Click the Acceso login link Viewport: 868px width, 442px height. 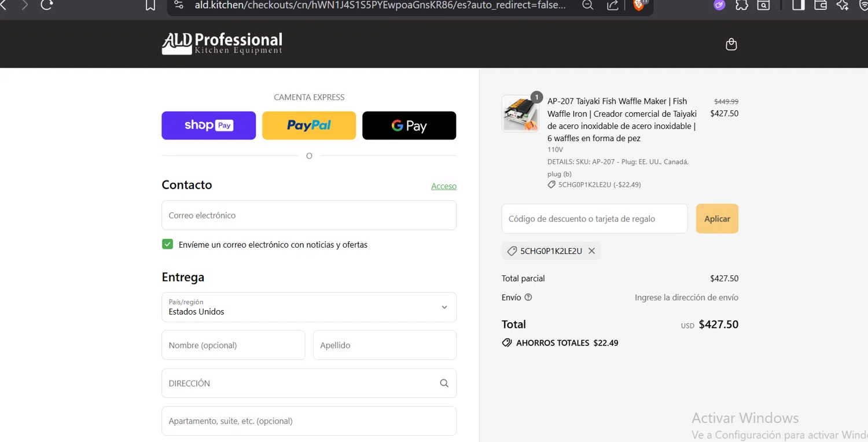[444, 186]
